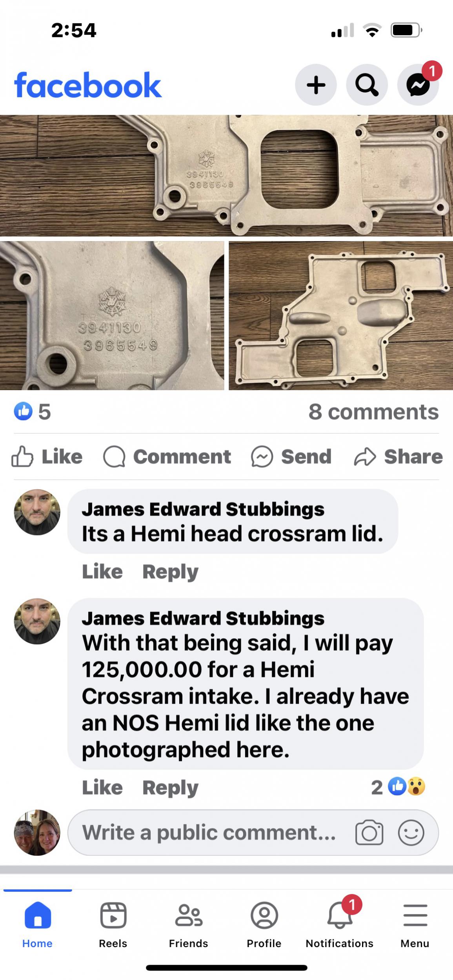Screen dimensions: 453x980
Task: Reply to the 'Hemi head crossram lid' comment
Action: pyautogui.click(x=170, y=572)
